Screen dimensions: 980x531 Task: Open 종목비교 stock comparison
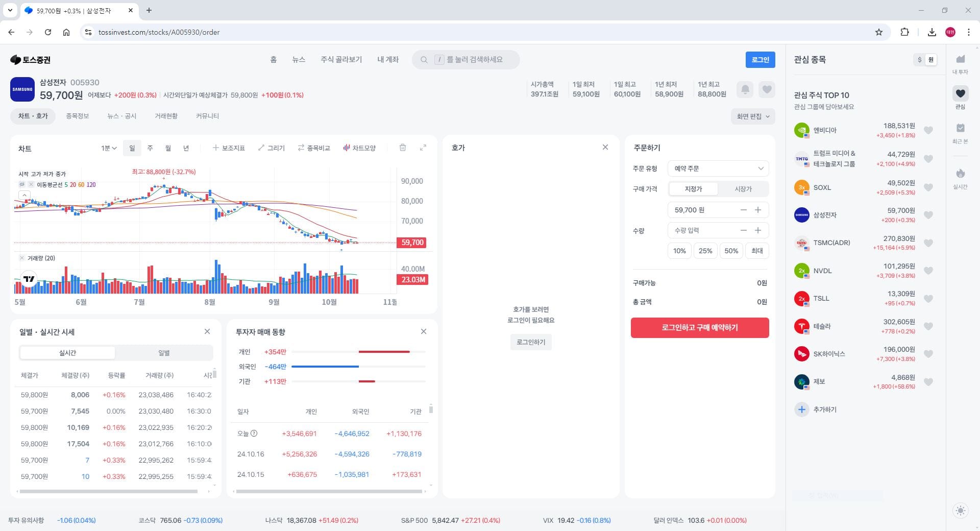click(x=314, y=148)
